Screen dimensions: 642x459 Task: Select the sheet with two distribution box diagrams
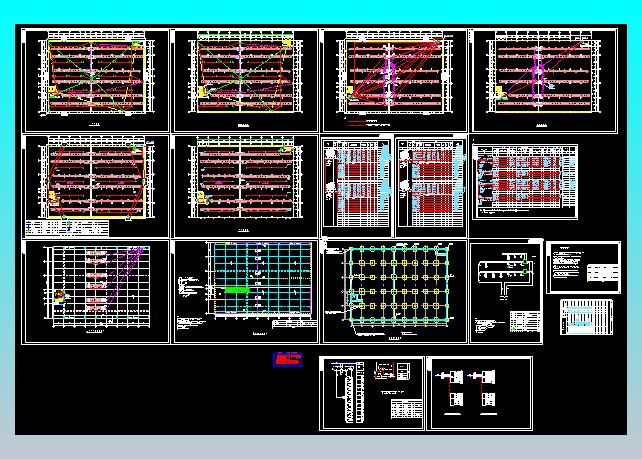[x=479, y=393]
